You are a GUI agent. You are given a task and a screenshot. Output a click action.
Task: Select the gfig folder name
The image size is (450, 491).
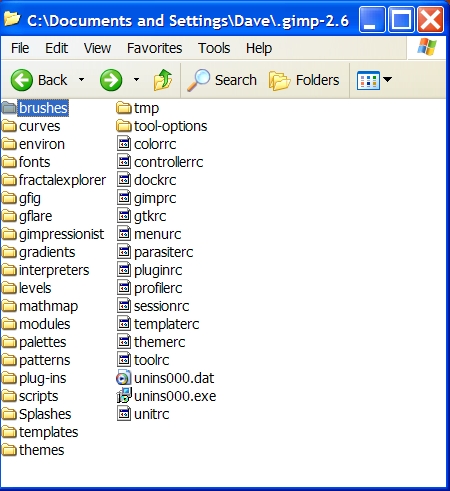(x=30, y=199)
